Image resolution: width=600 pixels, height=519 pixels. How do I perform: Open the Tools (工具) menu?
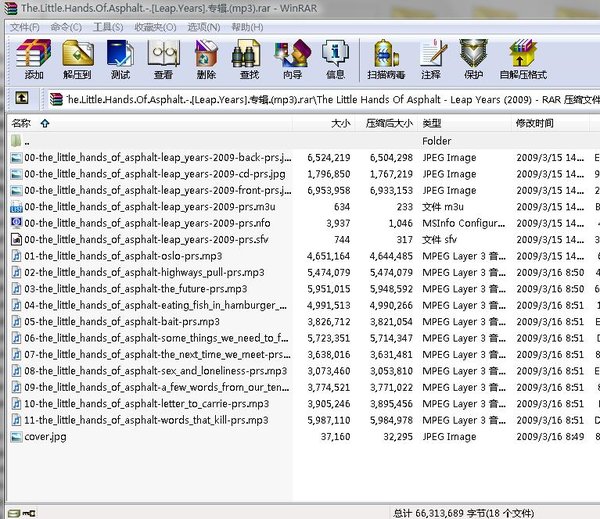108,27
